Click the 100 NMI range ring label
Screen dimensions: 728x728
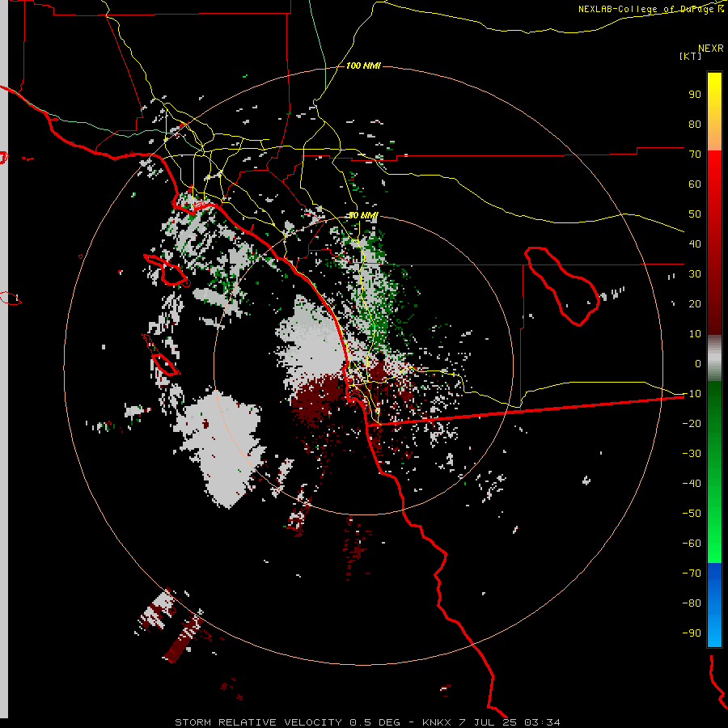click(x=363, y=66)
